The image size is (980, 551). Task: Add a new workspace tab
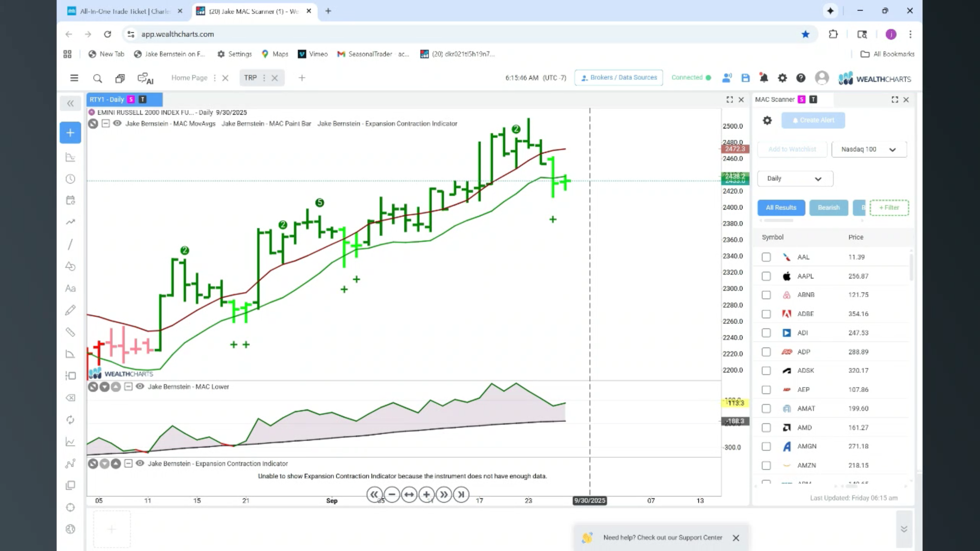click(x=302, y=78)
